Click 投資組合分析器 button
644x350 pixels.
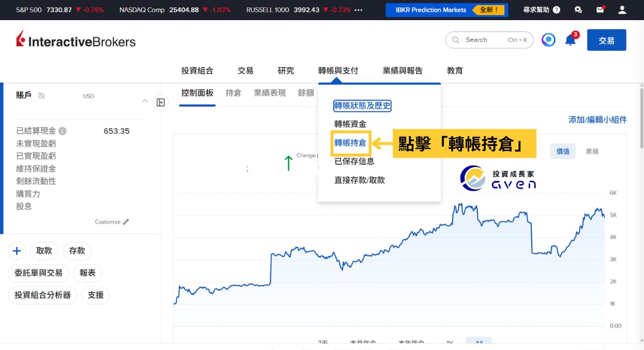43,295
